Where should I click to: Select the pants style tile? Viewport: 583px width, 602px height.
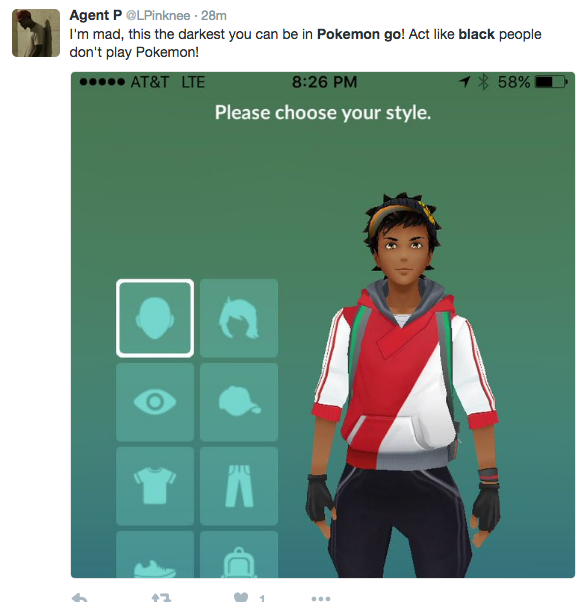click(x=239, y=486)
